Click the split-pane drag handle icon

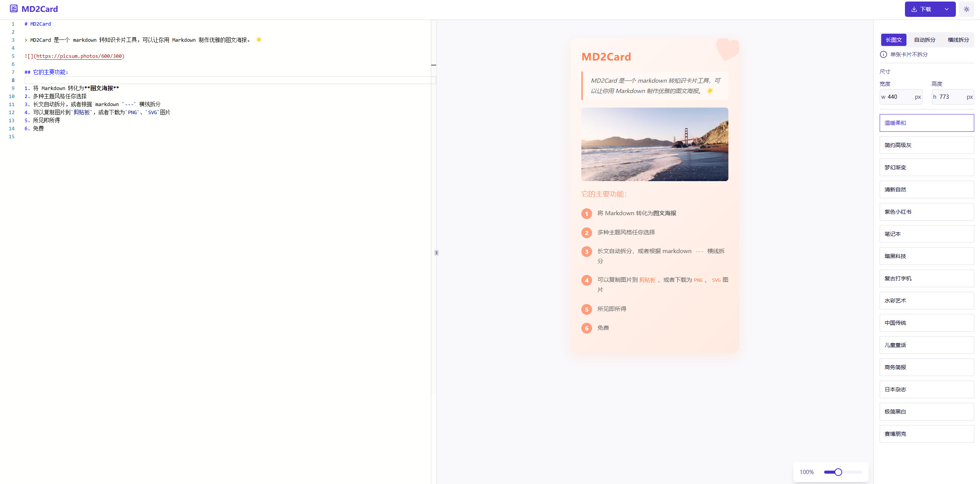[x=437, y=253]
